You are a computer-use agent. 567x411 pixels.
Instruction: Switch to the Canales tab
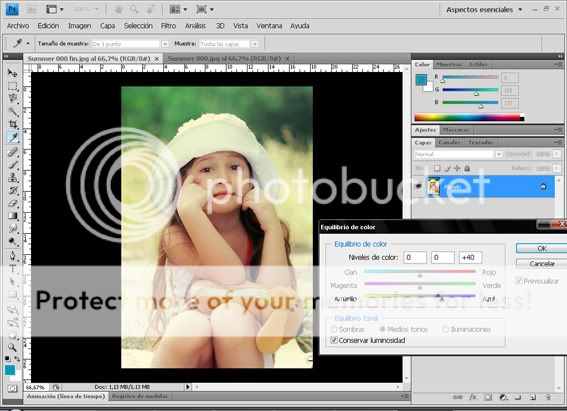[x=449, y=142]
